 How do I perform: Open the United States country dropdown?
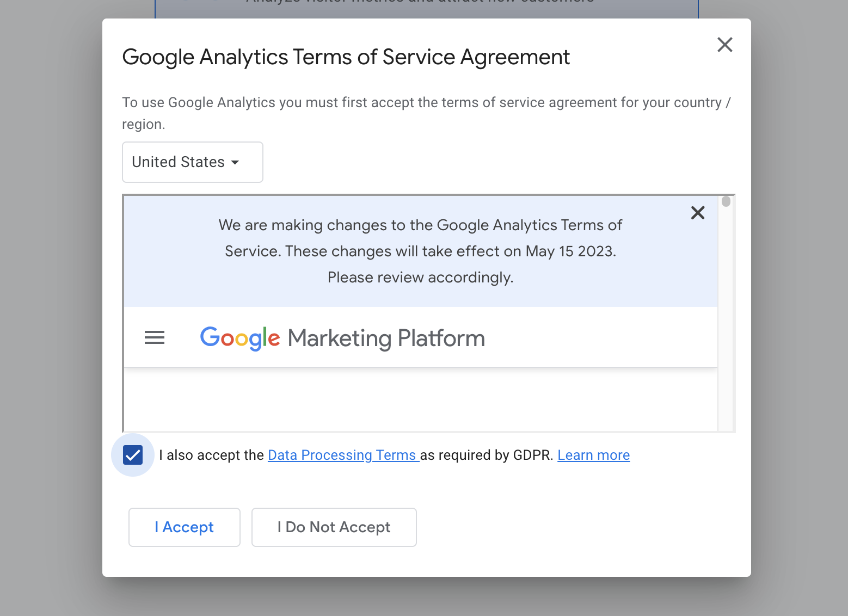[x=193, y=162]
